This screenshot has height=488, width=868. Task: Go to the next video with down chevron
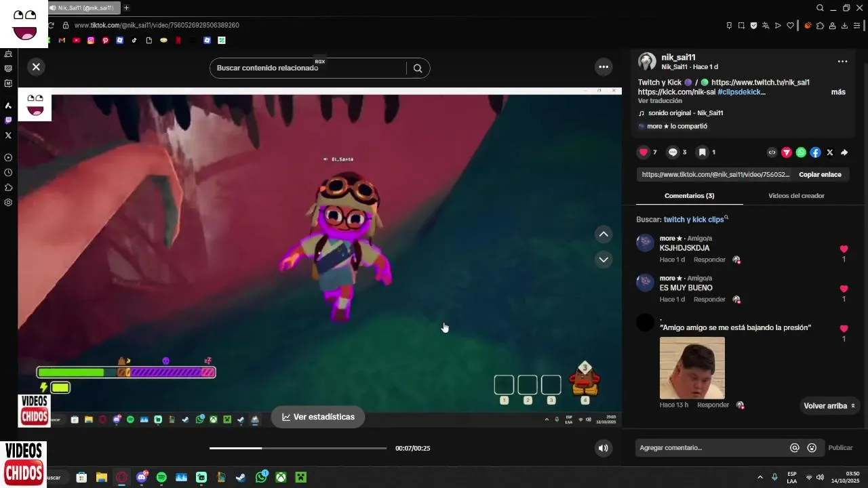pos(604,260)
